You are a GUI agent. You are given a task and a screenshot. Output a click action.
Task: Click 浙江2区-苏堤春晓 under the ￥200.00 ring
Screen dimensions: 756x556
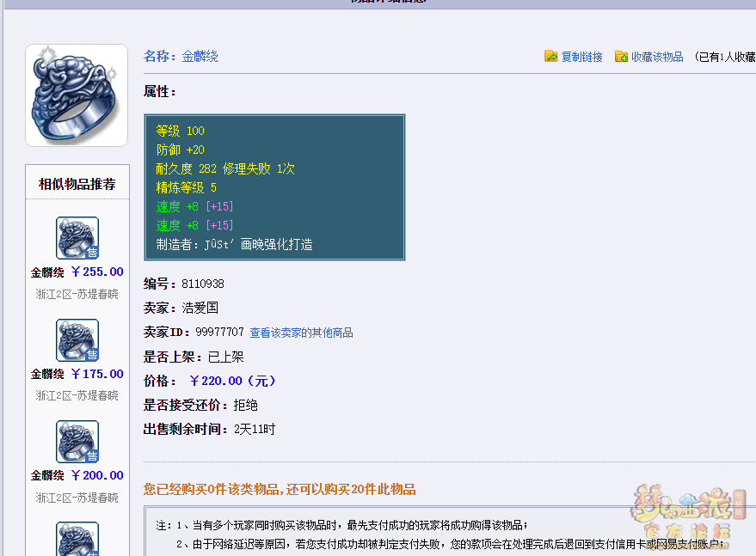click(77, 498)
